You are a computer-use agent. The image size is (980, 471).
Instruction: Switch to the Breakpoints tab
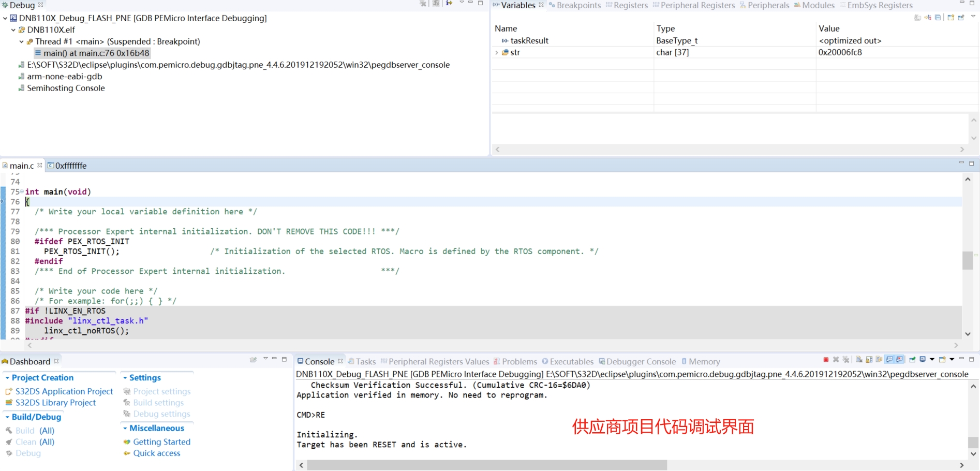[574, 5]
